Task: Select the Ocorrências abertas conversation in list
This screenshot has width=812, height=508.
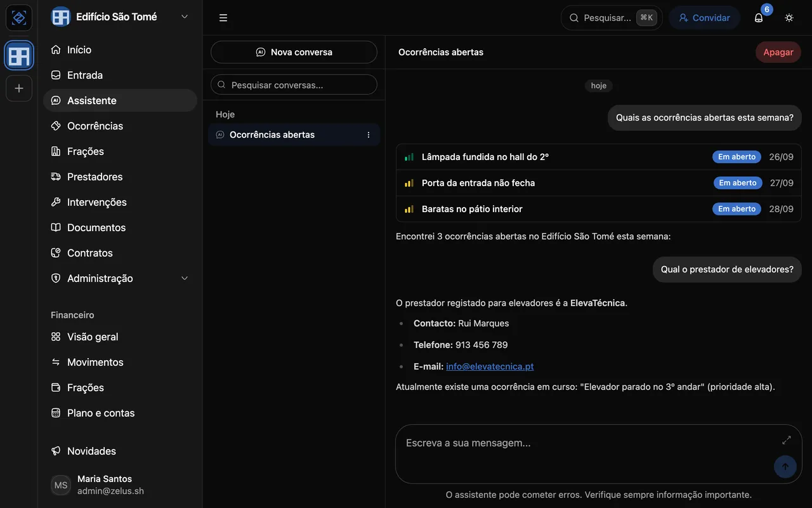Action: 294,135
